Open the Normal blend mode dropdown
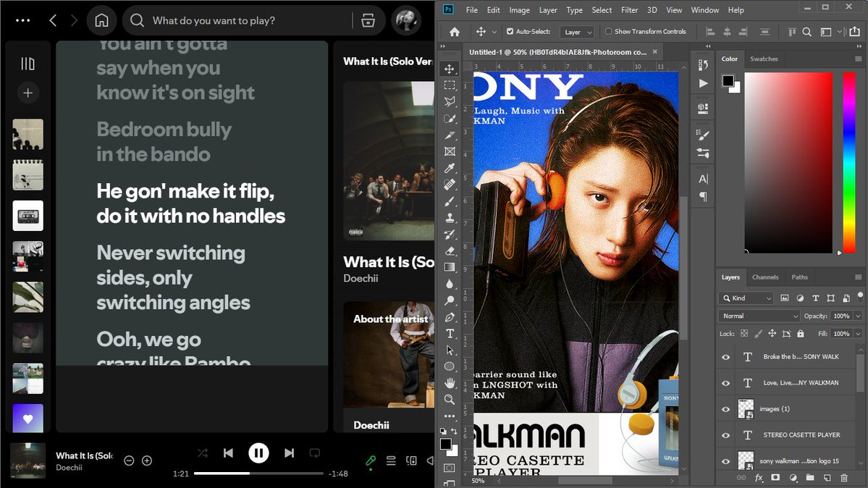This screenshot has width=868, height=488. pyautogui.click(x=759, y=316)
